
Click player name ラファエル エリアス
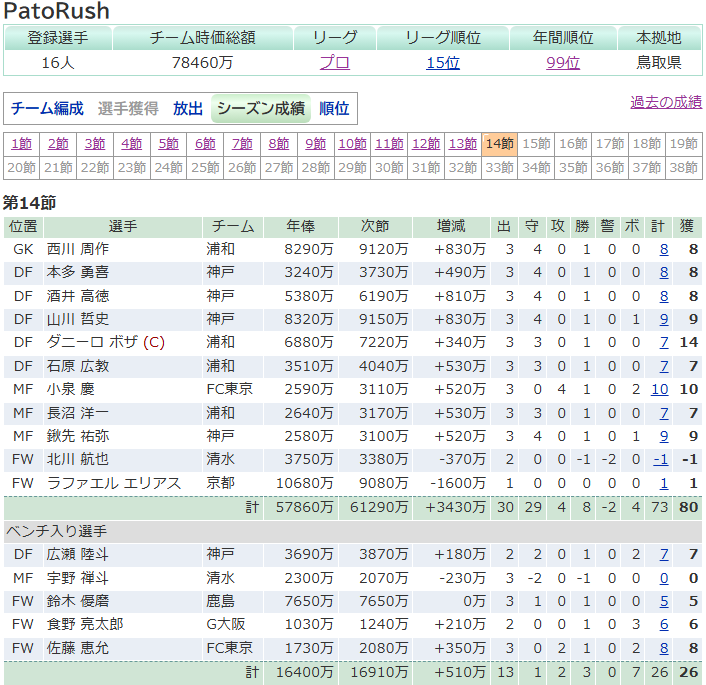coord(114,483)
